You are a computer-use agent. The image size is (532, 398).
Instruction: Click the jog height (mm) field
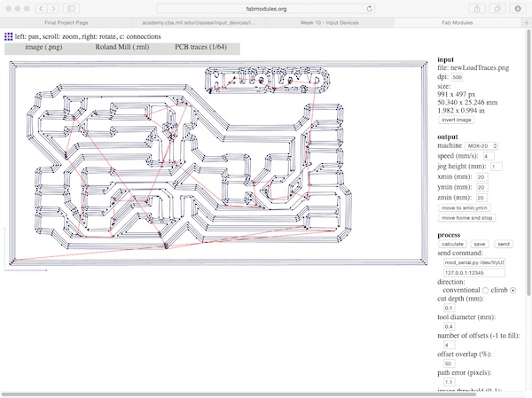[497, 167]
